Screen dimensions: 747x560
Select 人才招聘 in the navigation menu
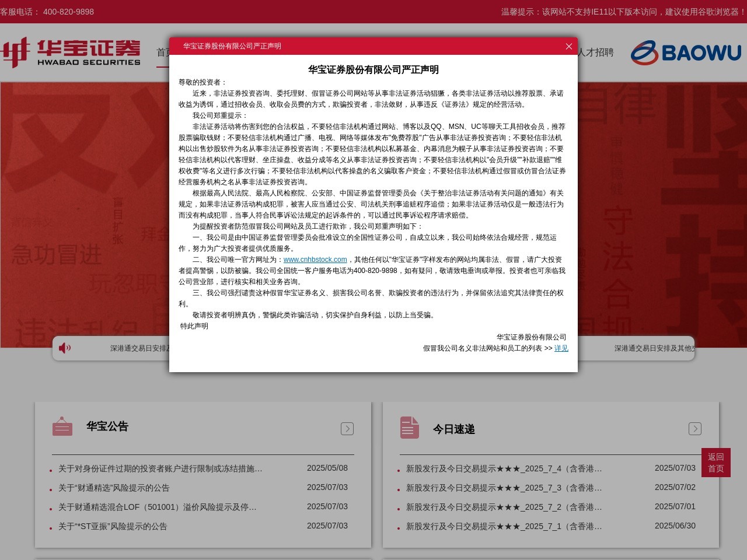point(596,52)
